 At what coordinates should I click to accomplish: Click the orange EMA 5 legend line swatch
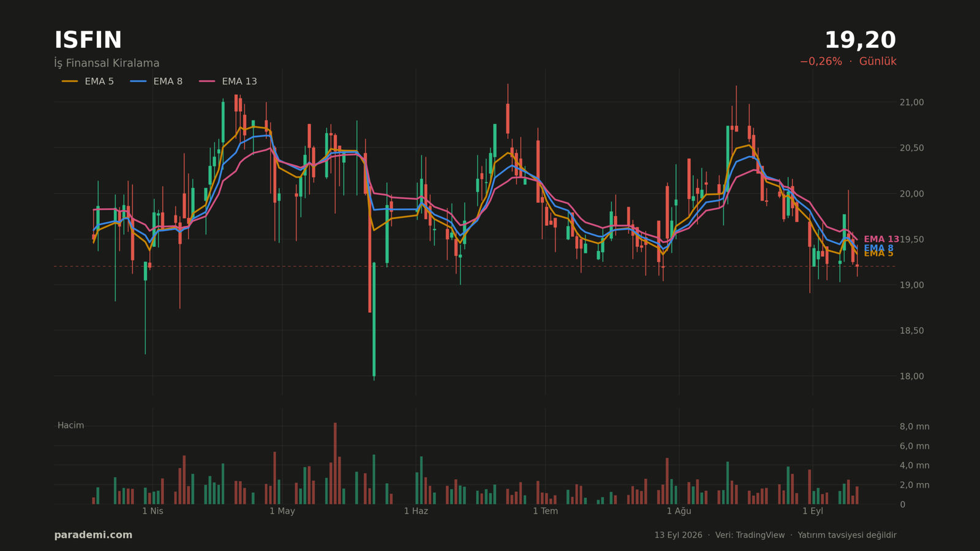pos(70,81)
